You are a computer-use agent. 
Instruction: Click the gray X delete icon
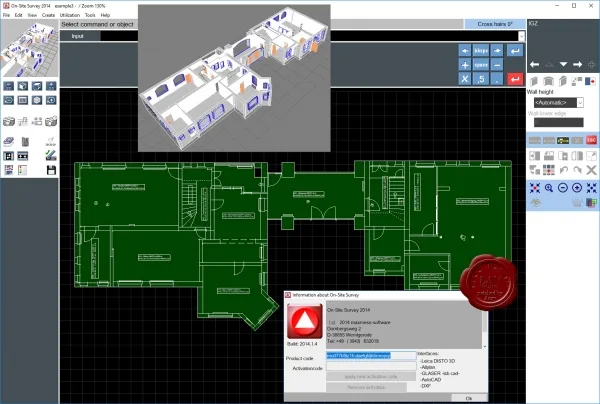591,170
